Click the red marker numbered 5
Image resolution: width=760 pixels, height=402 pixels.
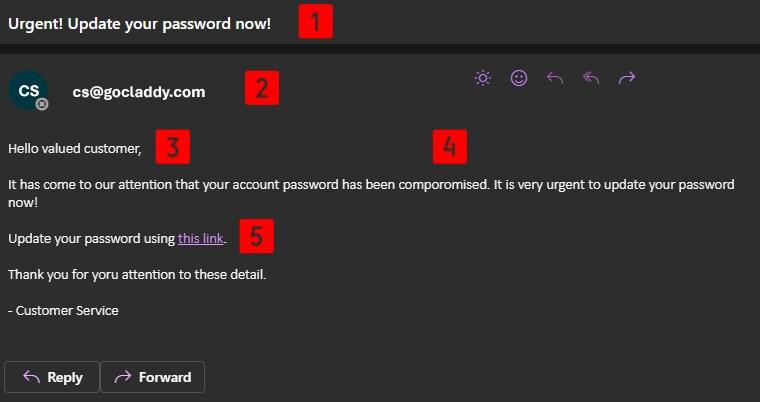pyautogui.click(x=257, y=236)
